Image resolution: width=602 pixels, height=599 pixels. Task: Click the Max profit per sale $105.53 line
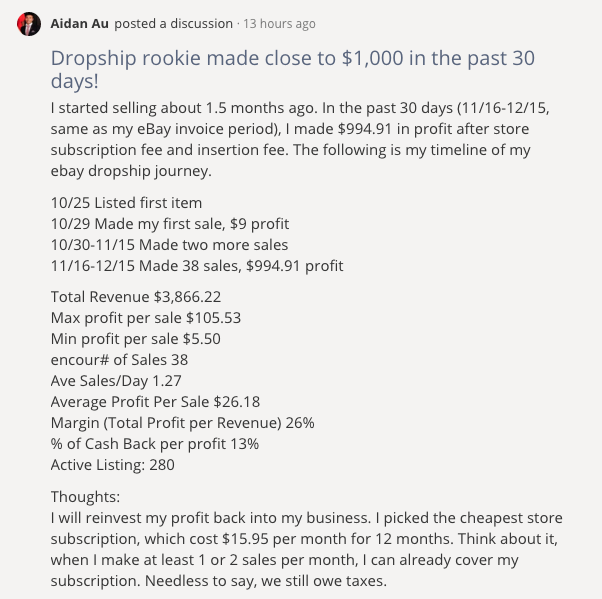pos(146,318)
